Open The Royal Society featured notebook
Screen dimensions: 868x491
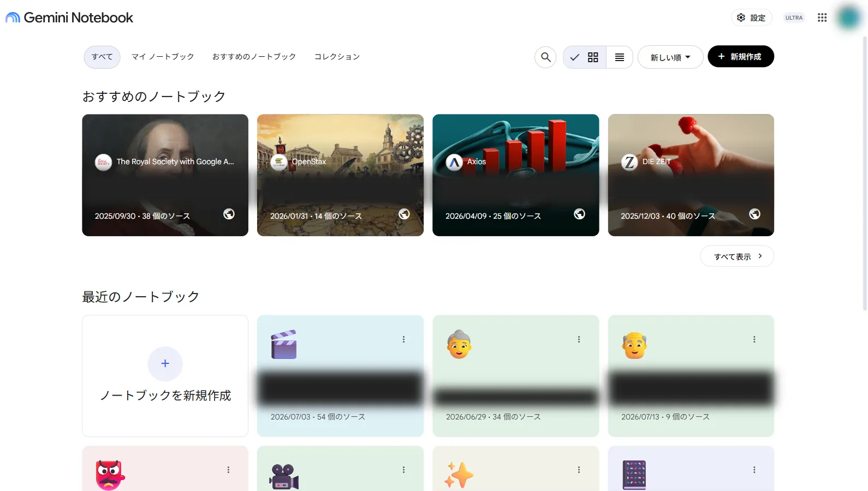[x=165, y=175]
